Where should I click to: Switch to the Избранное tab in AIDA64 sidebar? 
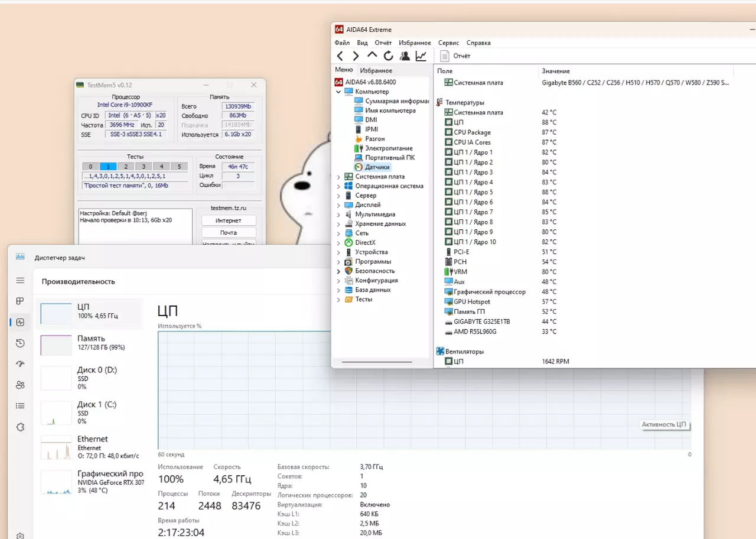[x=376, y=70]
